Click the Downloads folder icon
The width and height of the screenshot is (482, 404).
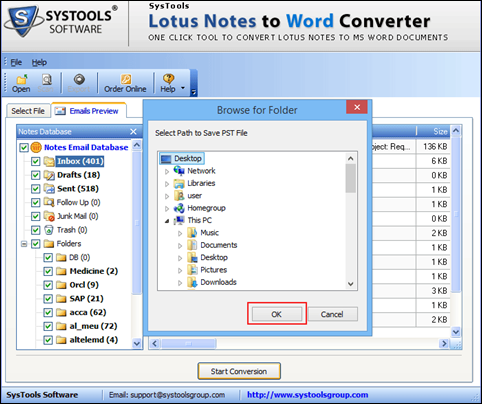click(192, 282)
